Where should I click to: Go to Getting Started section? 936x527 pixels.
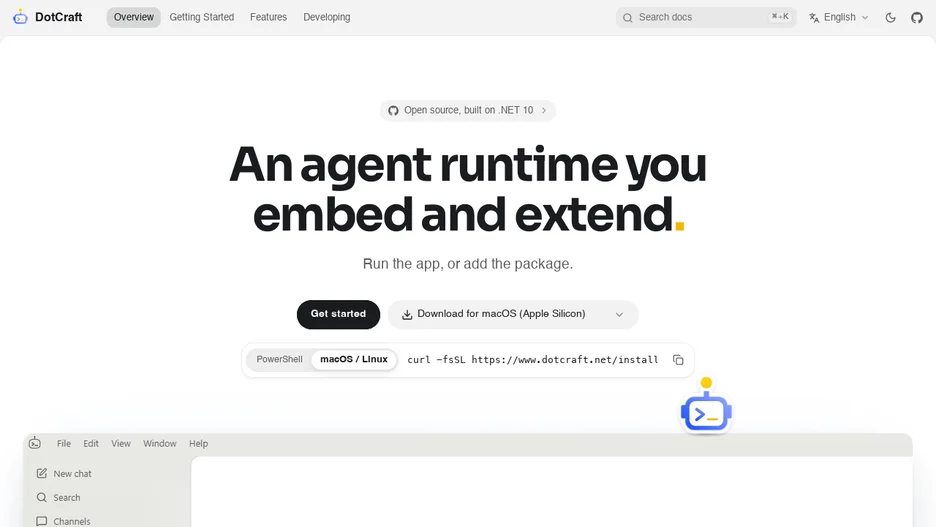click(x=202, y=17)
